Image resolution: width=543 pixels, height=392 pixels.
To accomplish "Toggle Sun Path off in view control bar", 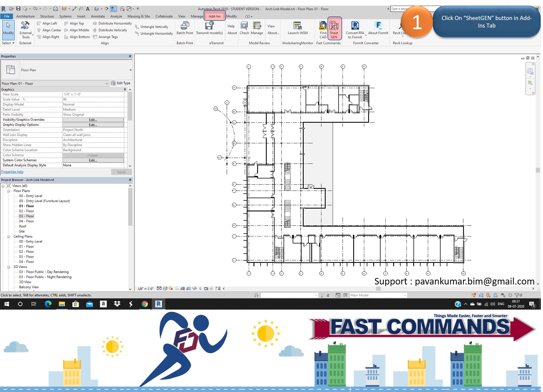I will 171,289.
